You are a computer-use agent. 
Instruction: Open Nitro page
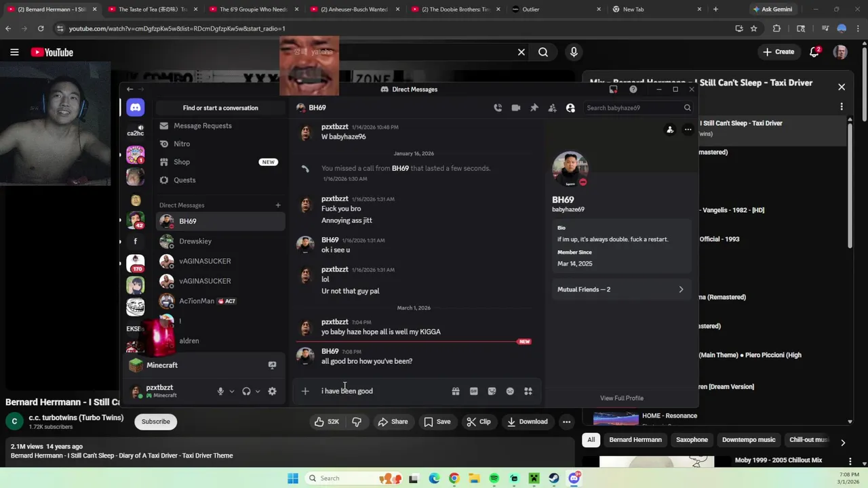click(x=220, y=144)
